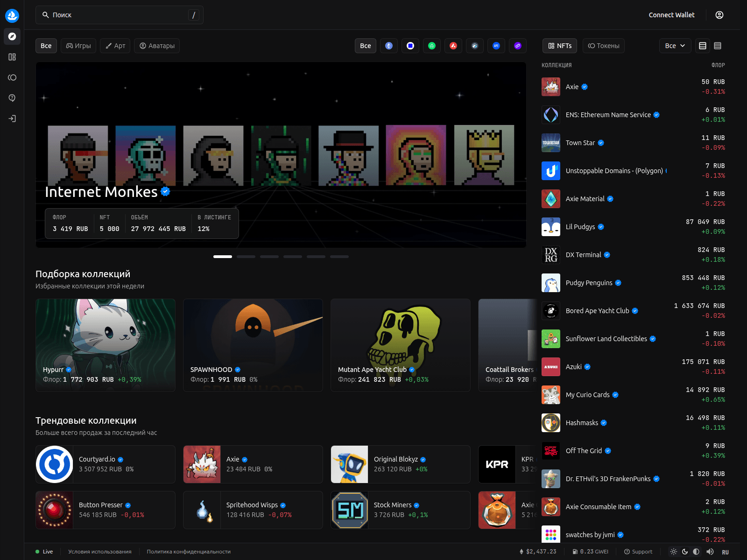Click the Azuki collection avatar
Image resolution: width=747 pixels, height=560 pixels.
point(551,367)
